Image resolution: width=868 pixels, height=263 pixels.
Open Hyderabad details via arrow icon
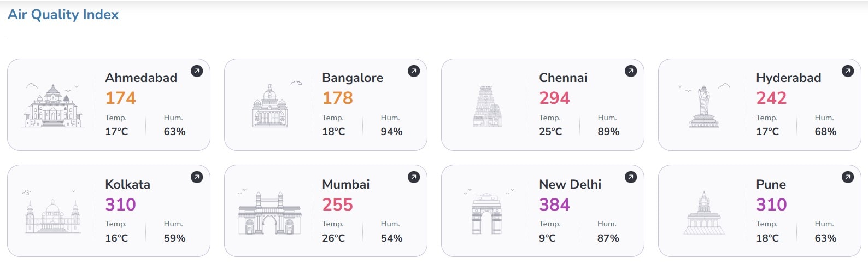[x=848, y=71]
